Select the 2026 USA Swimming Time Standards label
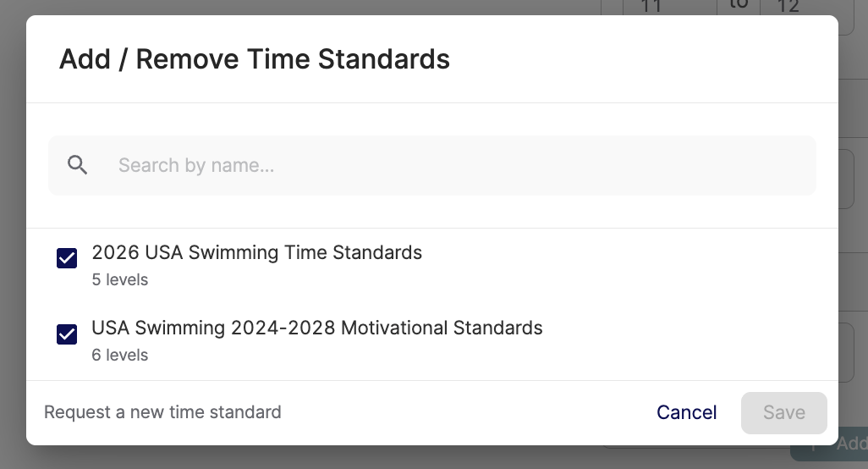868x469 pixels. [256, 252]
